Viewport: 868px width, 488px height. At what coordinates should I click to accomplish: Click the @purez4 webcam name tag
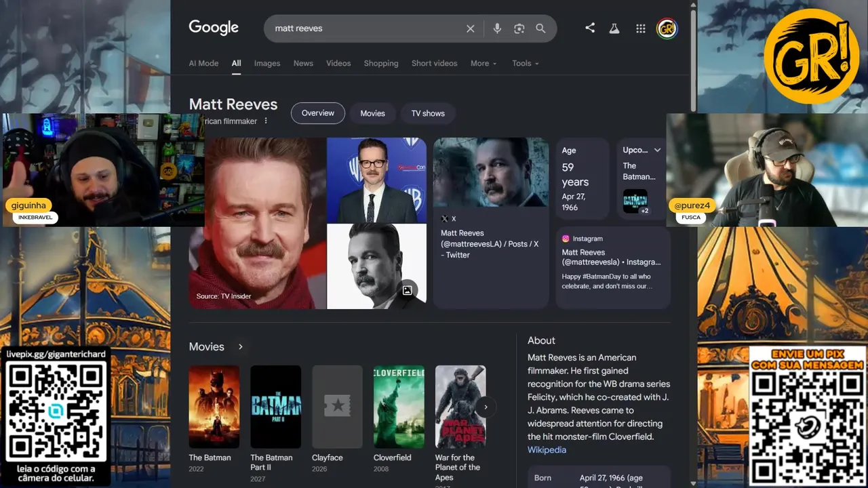[692, 205]
